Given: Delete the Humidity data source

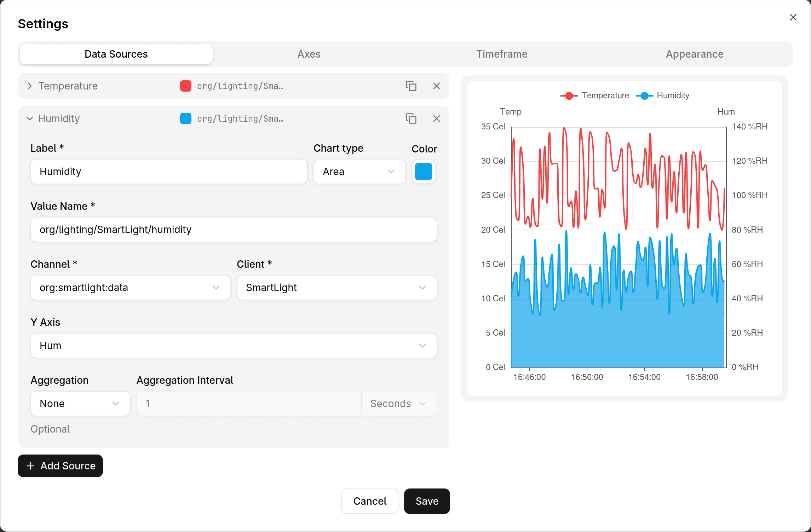Looking at the screenshot, I should (436, 118).
